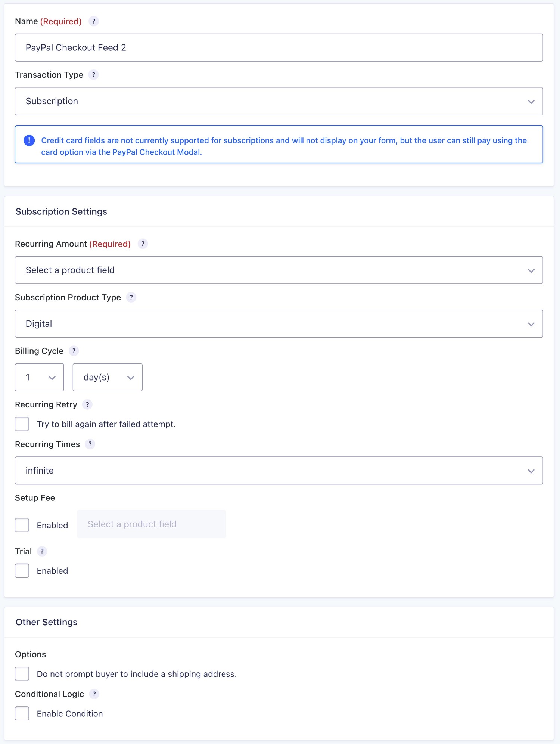
Task: Open the Billing Cycle help tooltip
Action: [74, 351]
